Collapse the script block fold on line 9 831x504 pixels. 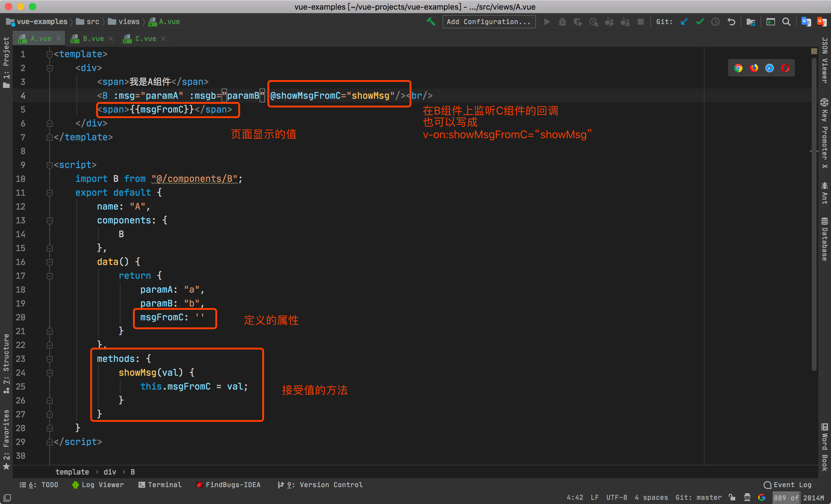tap(50, 165)
